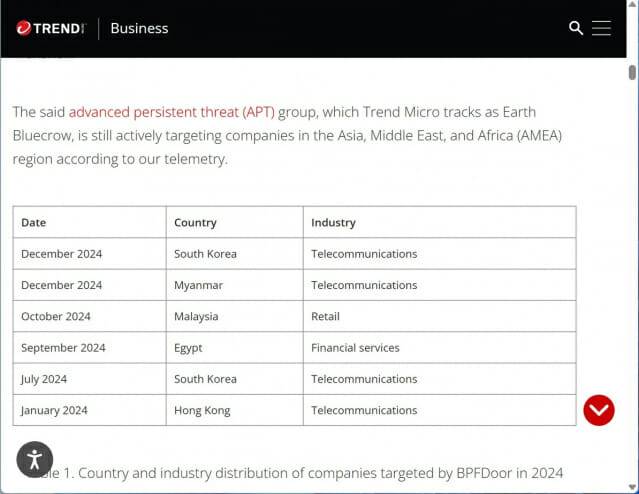Open advanced persistent threat (APT) link

tap(172, 112)
